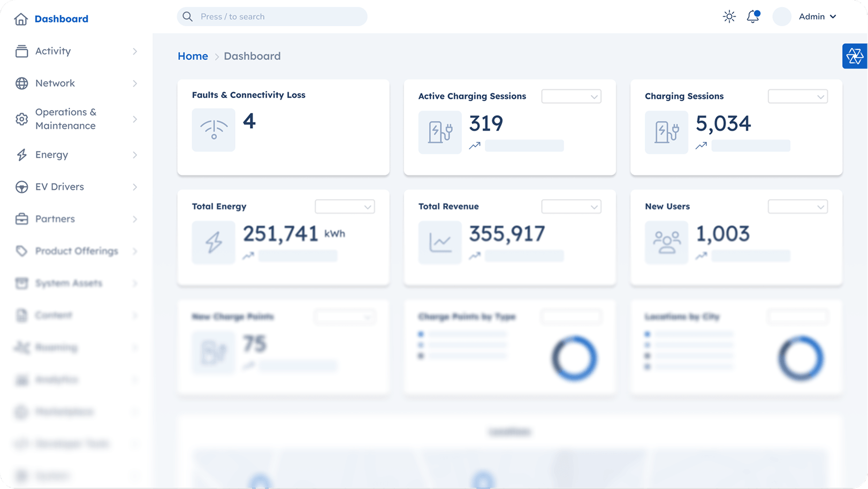
Task: Open notifications bell icon
Action: [x=753, y=17]
